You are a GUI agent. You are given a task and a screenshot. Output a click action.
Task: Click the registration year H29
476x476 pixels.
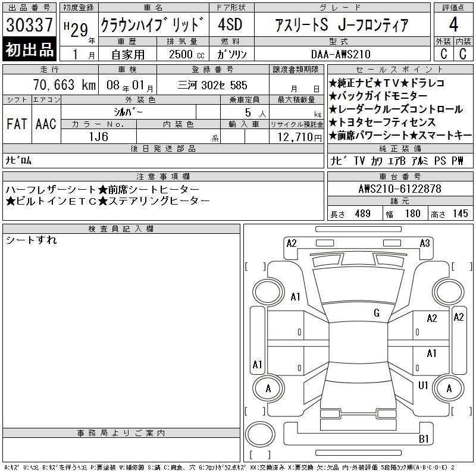76,29
